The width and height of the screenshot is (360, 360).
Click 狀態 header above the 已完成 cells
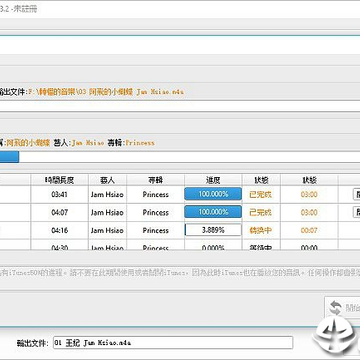261,180
